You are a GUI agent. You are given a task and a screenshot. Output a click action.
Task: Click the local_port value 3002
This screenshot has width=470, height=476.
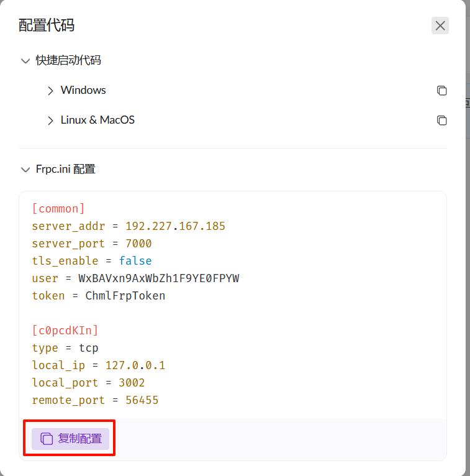coord(132,383)
